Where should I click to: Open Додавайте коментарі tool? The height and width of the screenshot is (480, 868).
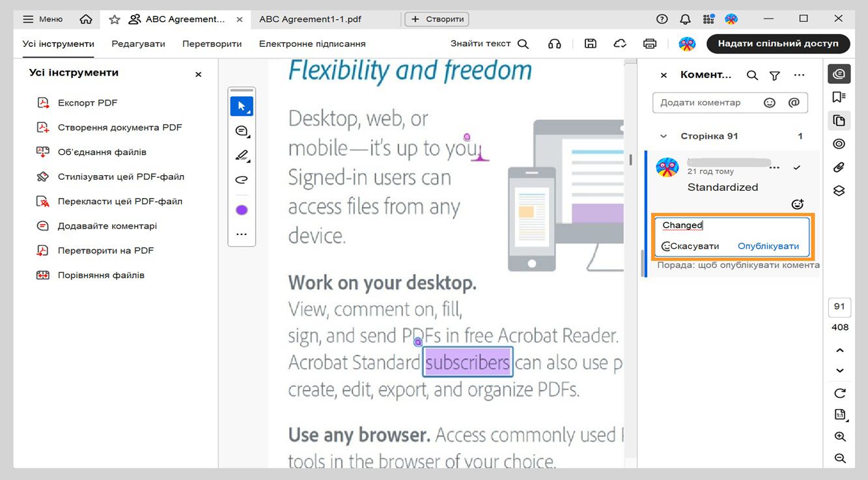pyautogui.click(x=97, y=226)
